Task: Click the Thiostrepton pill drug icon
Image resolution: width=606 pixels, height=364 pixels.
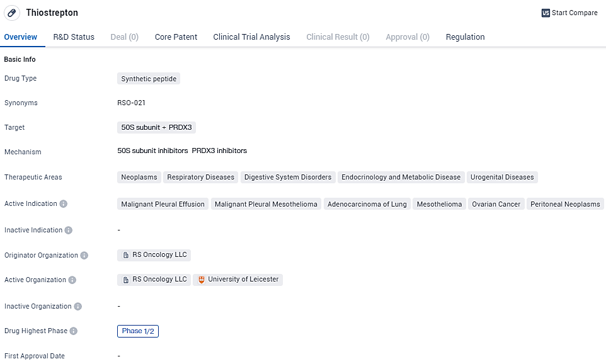Action: (x=12, y=13)
